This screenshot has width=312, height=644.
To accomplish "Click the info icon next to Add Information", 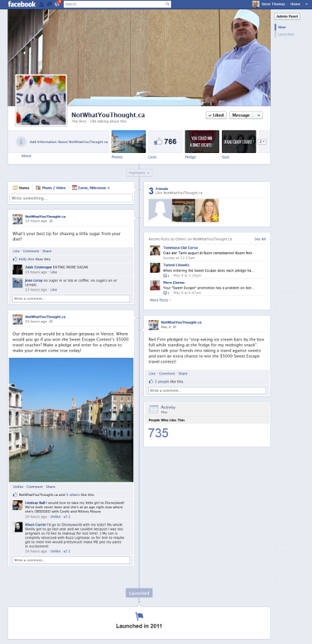I will pos(21,142).
